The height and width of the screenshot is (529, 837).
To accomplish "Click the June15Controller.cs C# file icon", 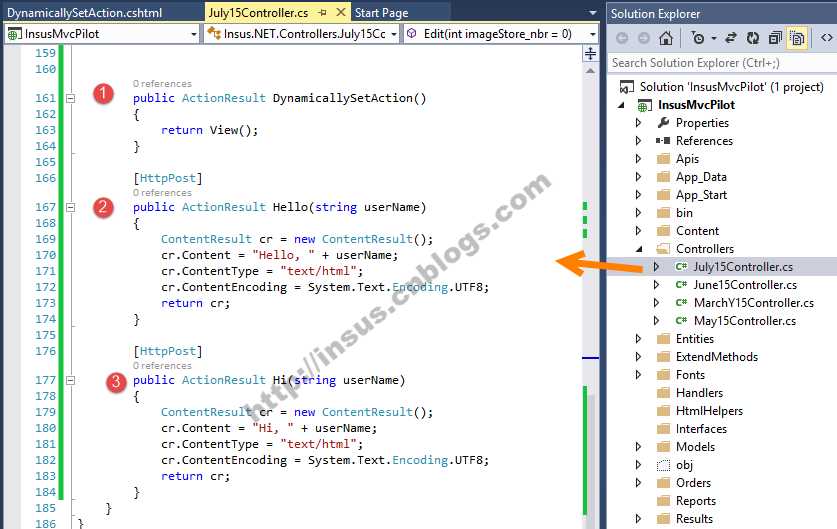I will [681, 285].
